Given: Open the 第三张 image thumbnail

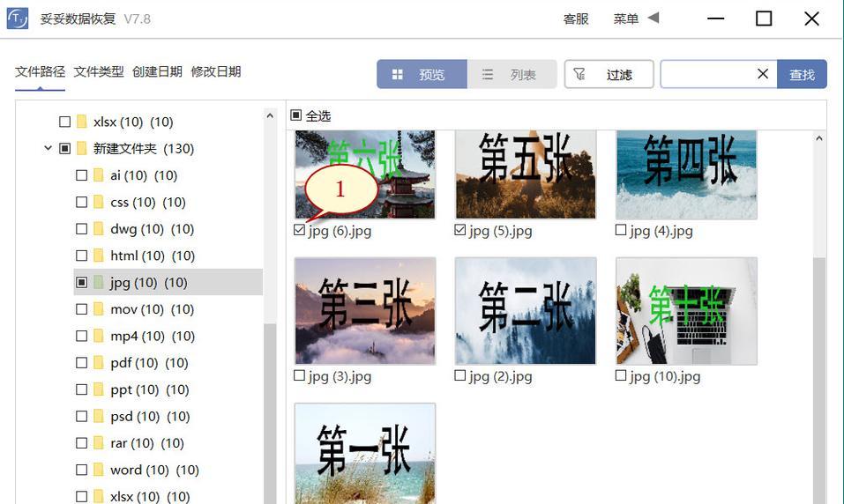Looking at the screenshot, I should pos(365,311).
